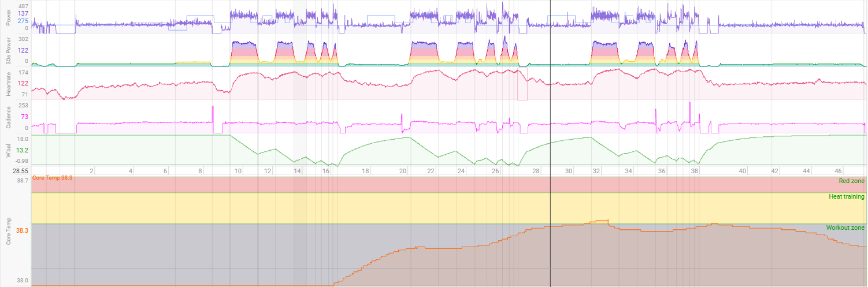Click the pink red zone band
This screenshot has height=287, width=868.
point(405,184)
